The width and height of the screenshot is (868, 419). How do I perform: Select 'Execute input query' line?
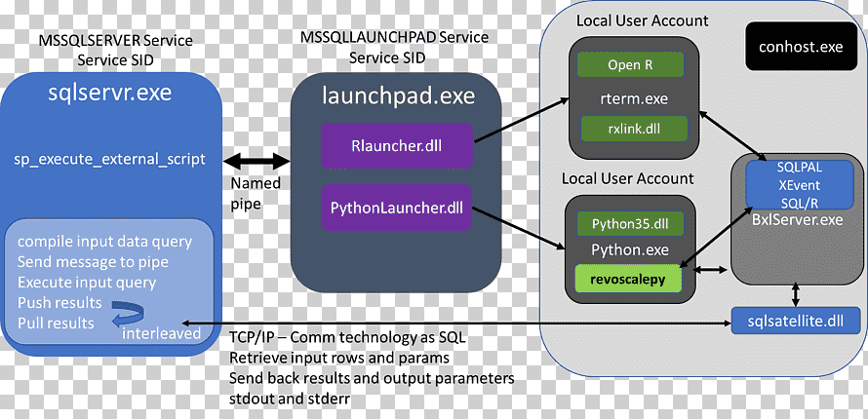87,283
